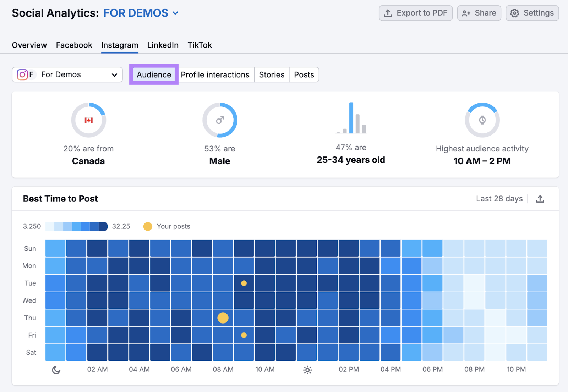Viewport: 568px width, 392px height.
Task: Click the sun noon icon on time axis
Action: [307, 370]
